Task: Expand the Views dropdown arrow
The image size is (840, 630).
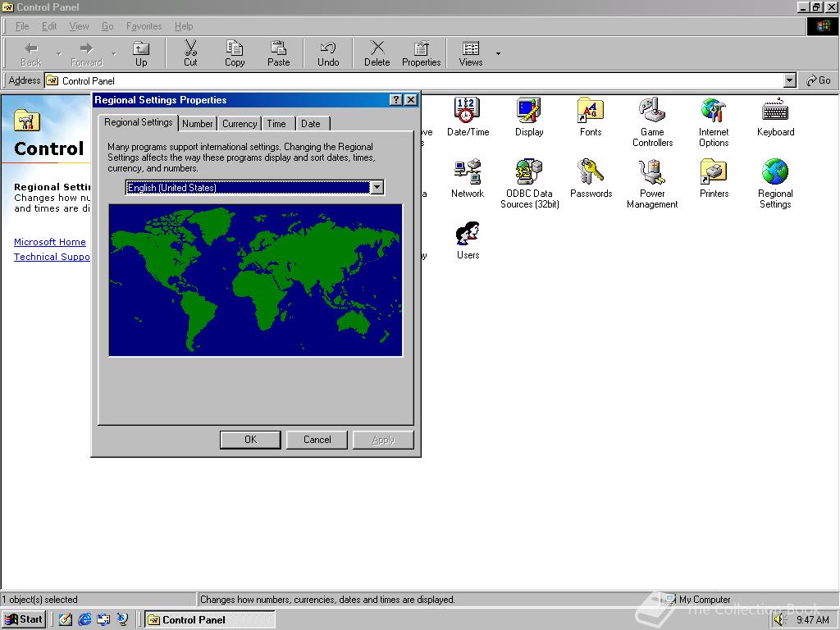Action: pos(498,53)
